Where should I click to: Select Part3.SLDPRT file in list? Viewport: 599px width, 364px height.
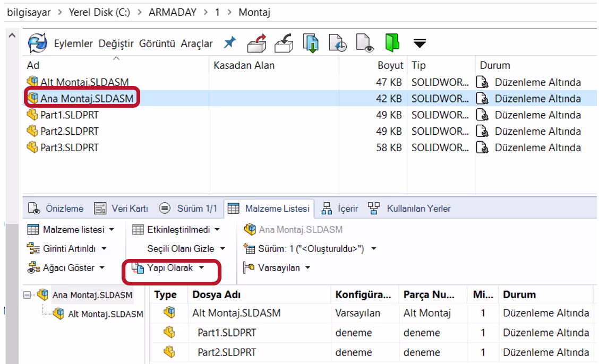(70, 148)
